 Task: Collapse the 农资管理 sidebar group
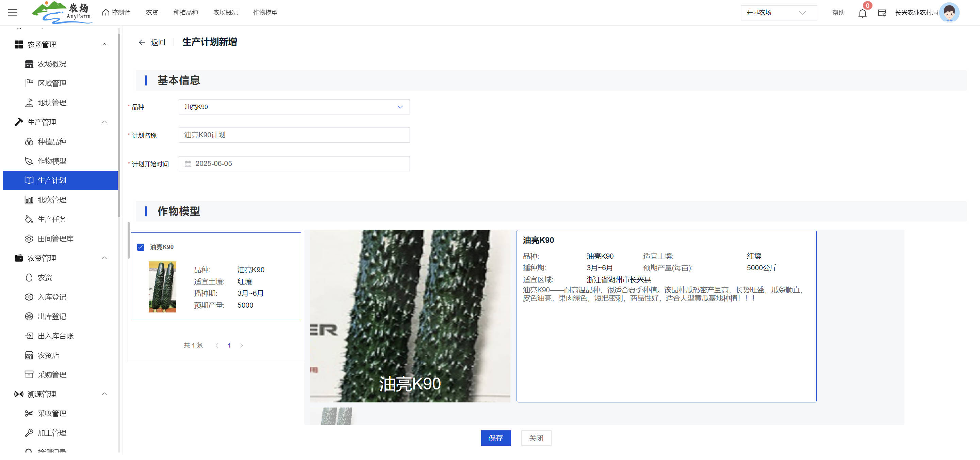(104, 258)
